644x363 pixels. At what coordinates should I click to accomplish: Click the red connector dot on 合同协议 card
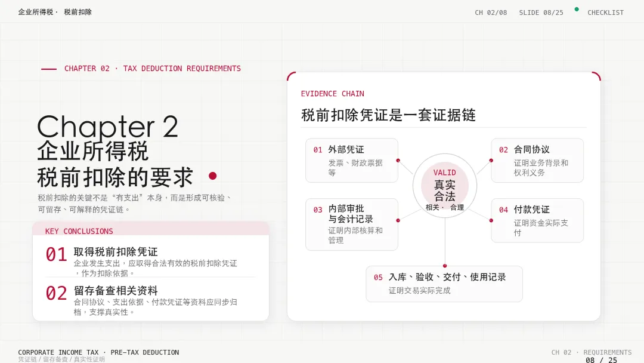click(x=491, y=161)
